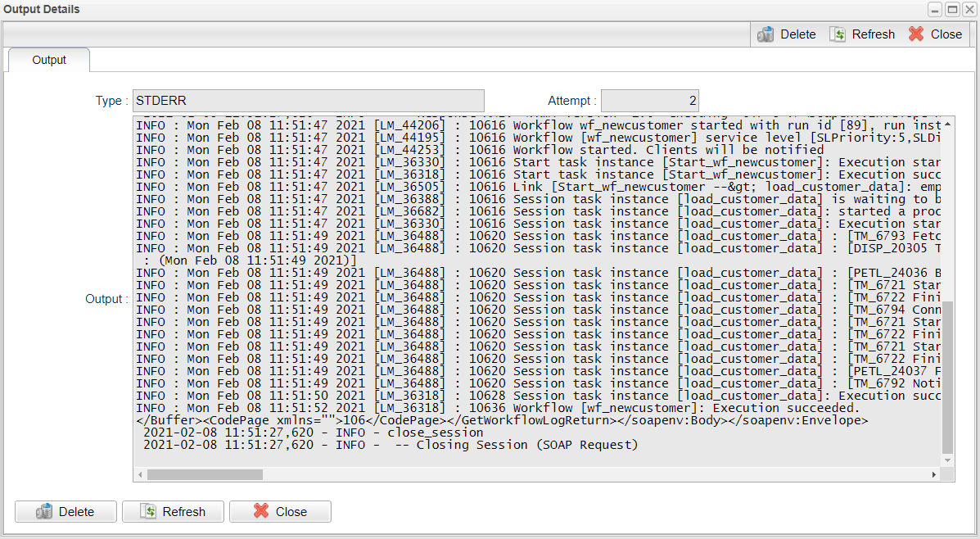Click the red X Close icon in top toolbar
Viewport: 980px width, 539px height.
(x=916, y=34)
